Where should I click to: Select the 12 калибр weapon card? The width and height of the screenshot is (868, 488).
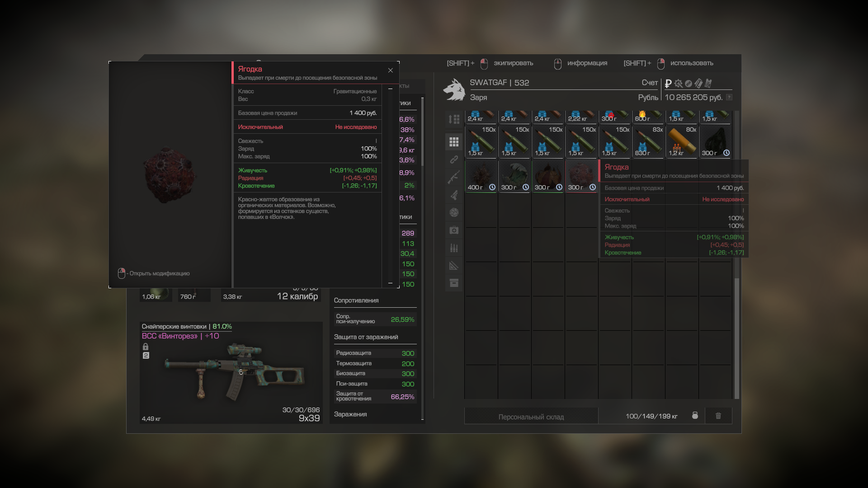coord(271,295)
